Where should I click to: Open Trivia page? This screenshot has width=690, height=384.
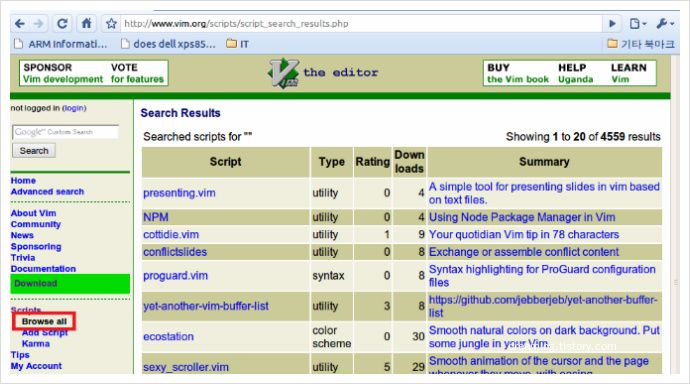(23, 258)
